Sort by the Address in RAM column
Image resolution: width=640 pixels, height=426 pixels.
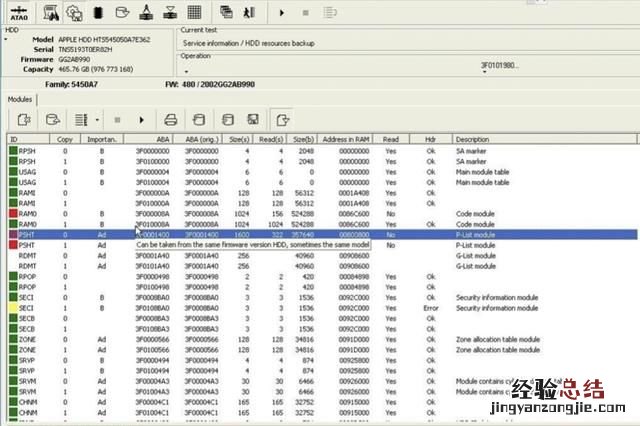(x=346, y=139)
